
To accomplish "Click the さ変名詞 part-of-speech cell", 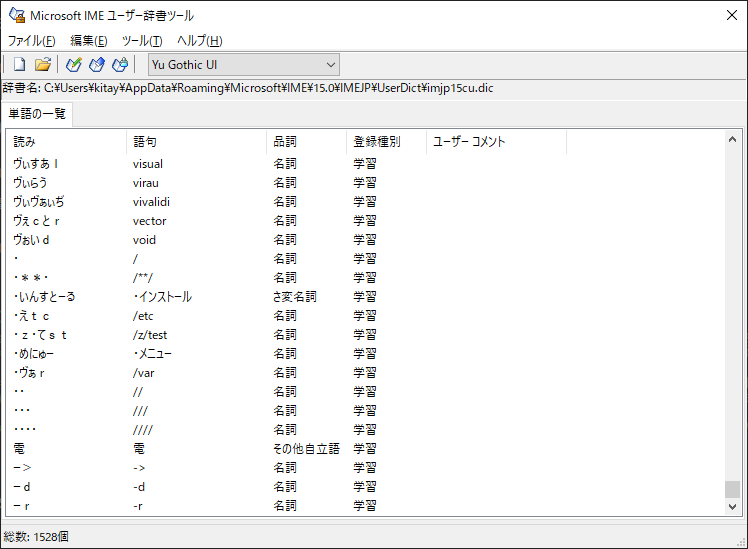I will pyautogui.click(x=295, y=297).
